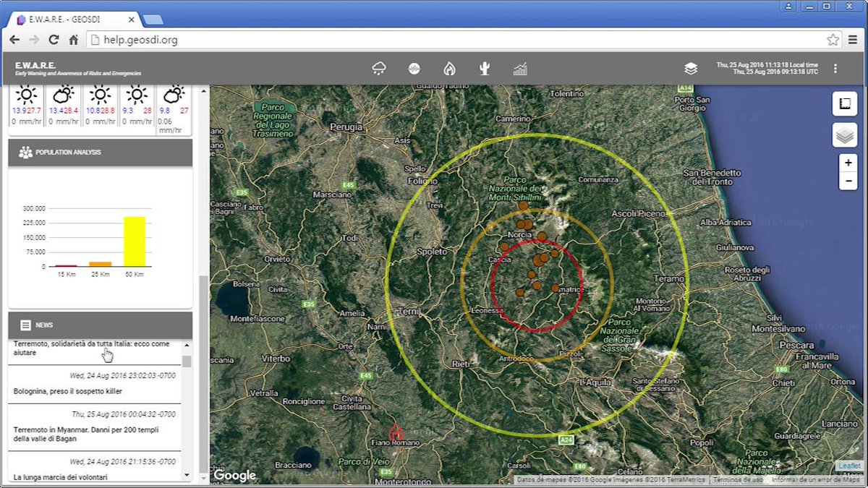
Task: Click the red 15 Km population bar
Action: pyautogui.click(x=67, y=266)
